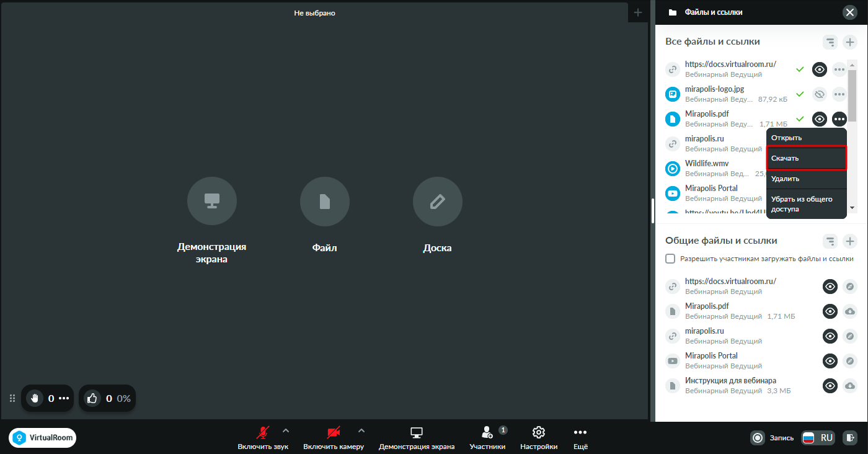Toggle hidden eye for mirapolis-logo.jpg
This screenshot has width=868, height=454.
(820, 94)
